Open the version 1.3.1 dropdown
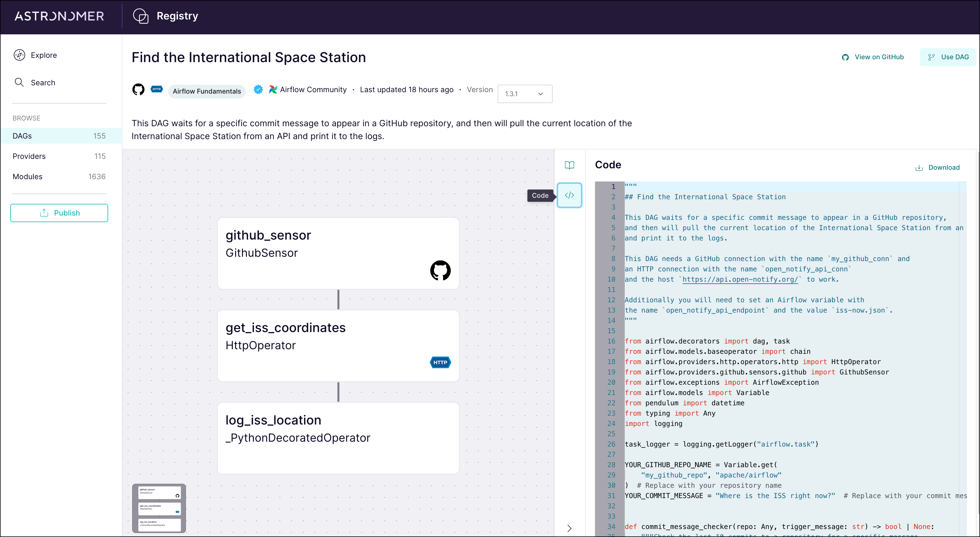 tap(525, 94)
